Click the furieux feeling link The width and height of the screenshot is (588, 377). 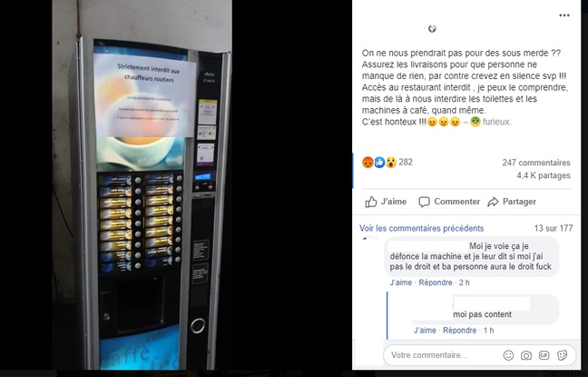(496, 122)
